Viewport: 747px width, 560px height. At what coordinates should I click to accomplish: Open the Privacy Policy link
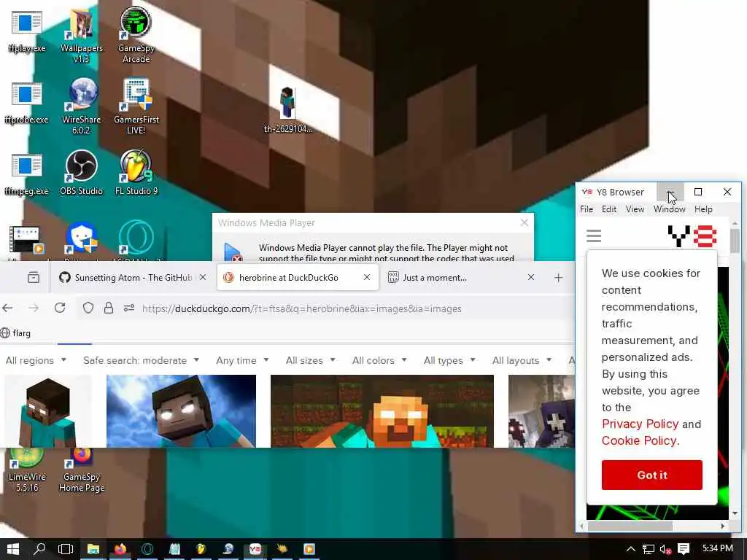tap(640, 424)
